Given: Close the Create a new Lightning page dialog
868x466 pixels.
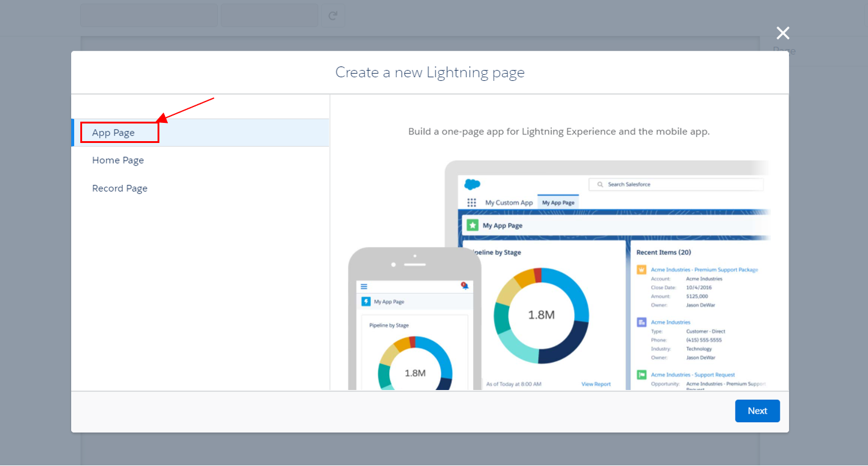Looking at the screenshot, I should [x=782, y=33].
